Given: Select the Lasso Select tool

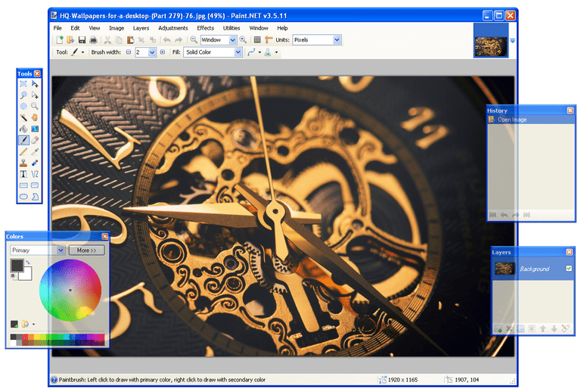Looking at the screenshot, I should (x=23, y=95).
